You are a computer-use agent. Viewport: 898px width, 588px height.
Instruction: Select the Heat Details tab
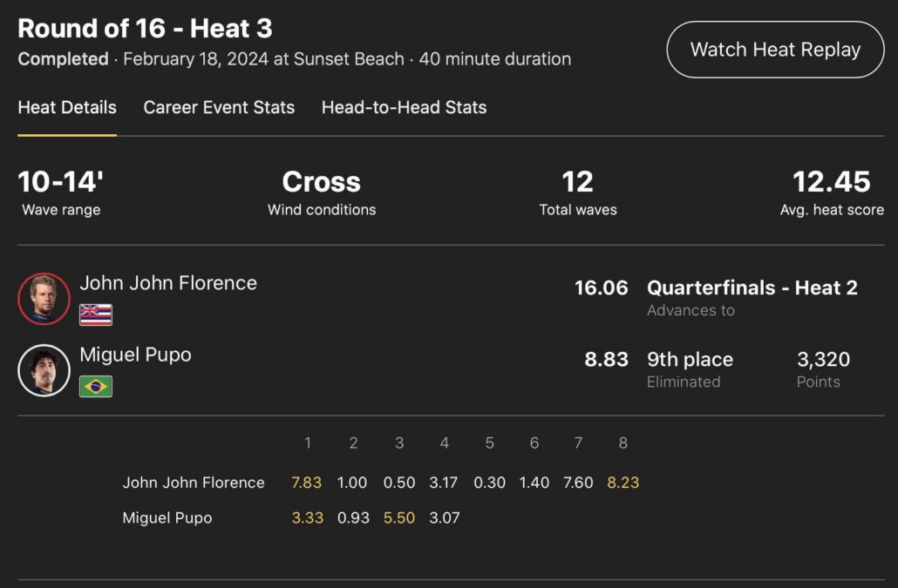coord(67,108)
